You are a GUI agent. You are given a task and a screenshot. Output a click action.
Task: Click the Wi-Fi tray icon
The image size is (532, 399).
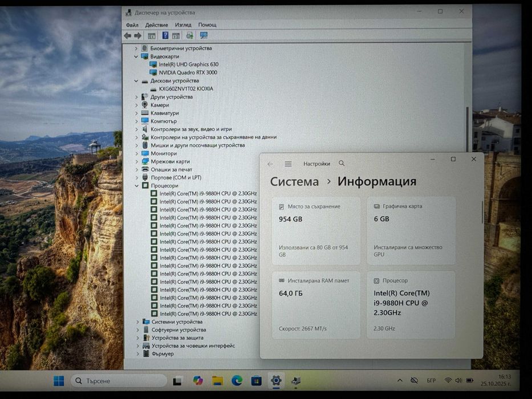coord(448,380)
